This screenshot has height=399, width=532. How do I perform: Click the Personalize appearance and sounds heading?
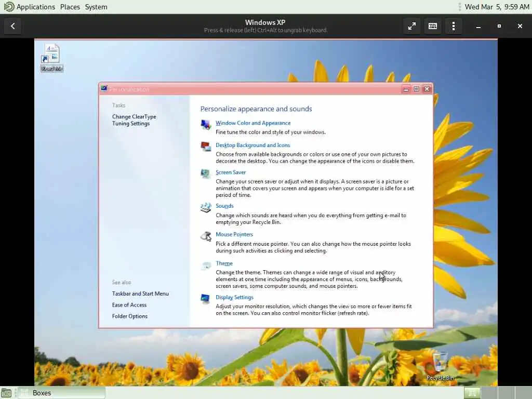[x=256, y=109]
